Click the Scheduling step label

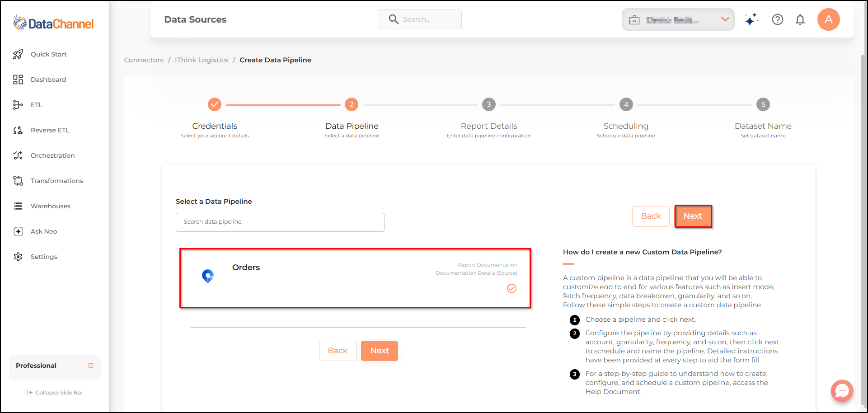[x=626, y=126]
